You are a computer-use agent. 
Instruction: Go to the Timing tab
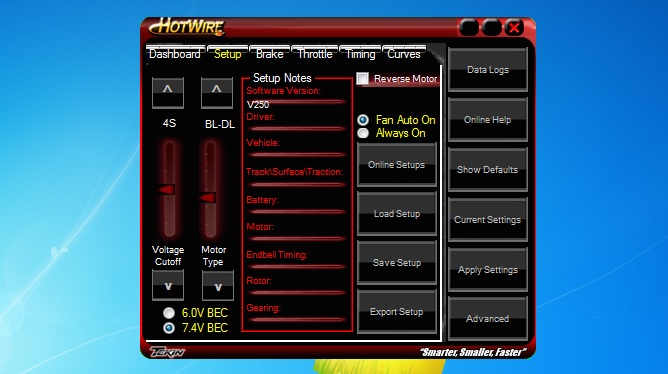[360, 54]
